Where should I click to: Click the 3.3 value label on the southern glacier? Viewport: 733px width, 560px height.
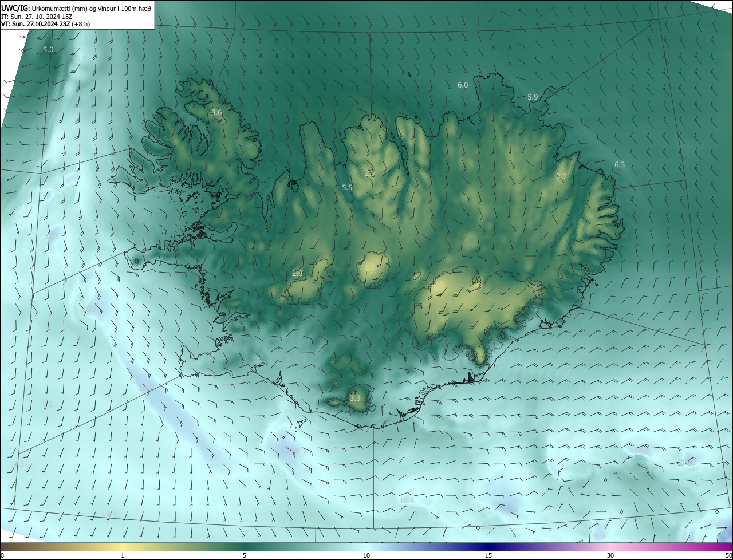(355, 399)
